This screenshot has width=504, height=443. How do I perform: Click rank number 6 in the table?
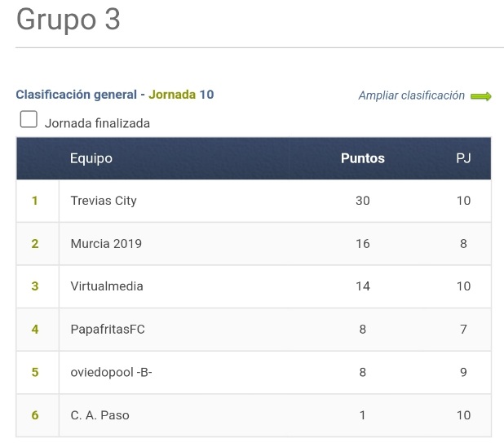coord(35,415)
